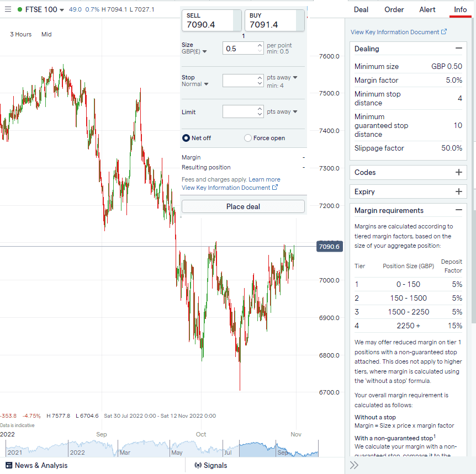Open the GBP(£) currency dropdown
Image resolution: width=476 pixels, height=474 pixels.
(194, 51)
